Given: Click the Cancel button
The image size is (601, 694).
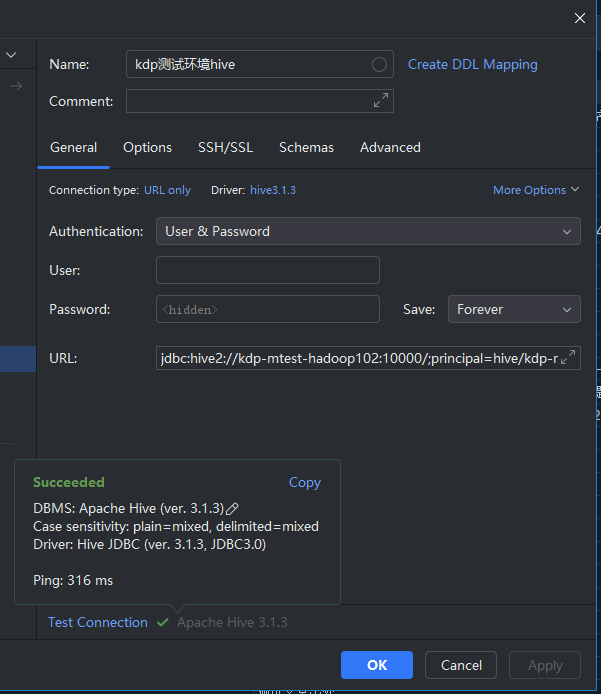Looking at the screenshot, I should pyautogui.click(x=461, y=665).
